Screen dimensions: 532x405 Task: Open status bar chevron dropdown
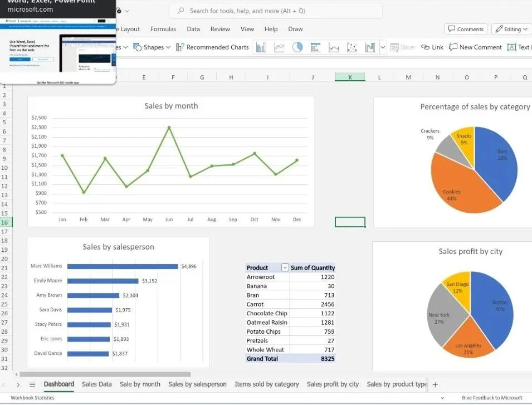coord(442,398)
